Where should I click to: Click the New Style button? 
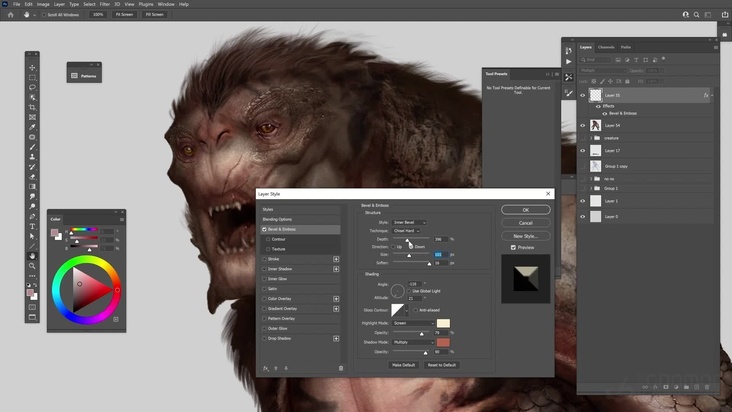tap(526, 236)
